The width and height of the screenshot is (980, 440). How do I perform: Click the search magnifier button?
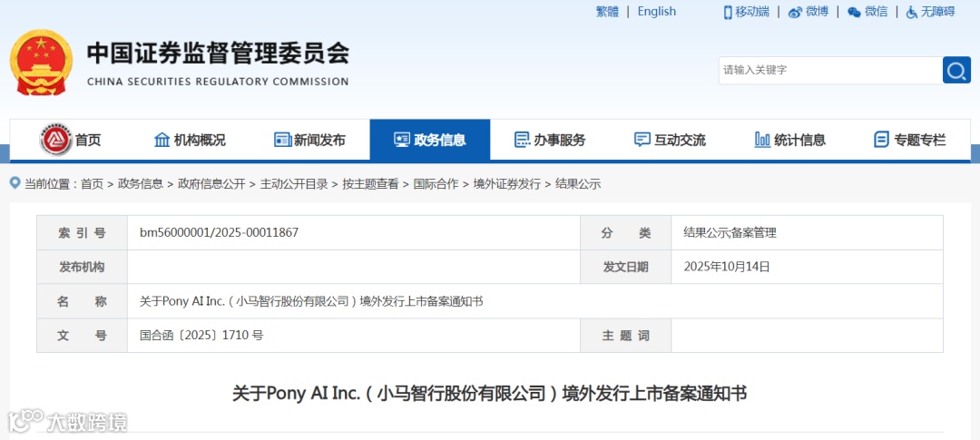tap(956, 70)
